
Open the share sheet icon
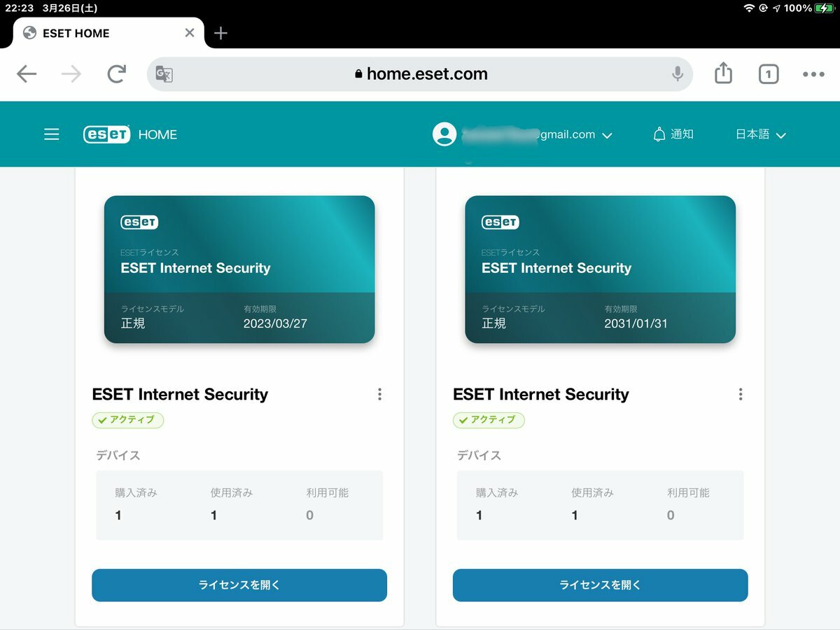pyautogui.click(x=723, y=73)
